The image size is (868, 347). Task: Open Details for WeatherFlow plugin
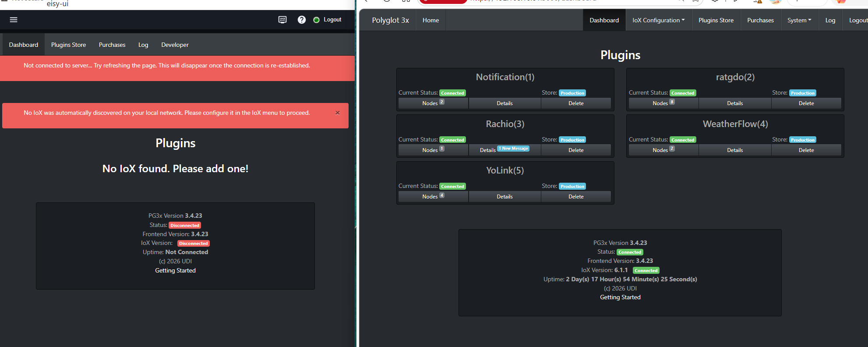pos(735,150)
